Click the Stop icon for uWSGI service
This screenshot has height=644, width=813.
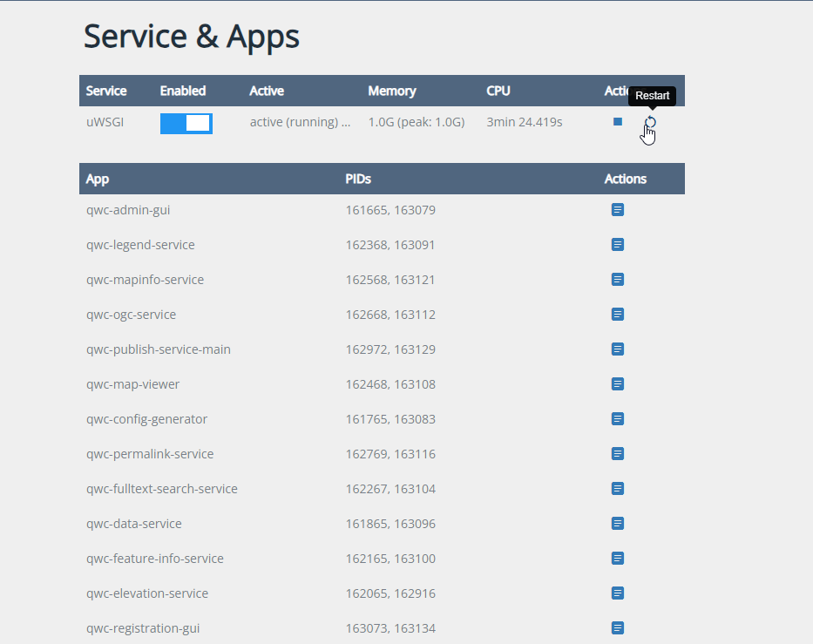(x=618, y=122)
